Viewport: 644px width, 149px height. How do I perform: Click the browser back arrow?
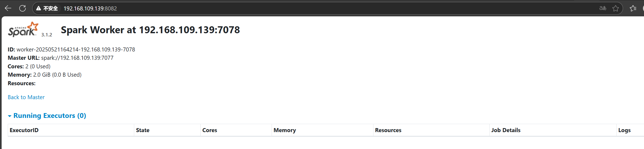tap(8, 8)
